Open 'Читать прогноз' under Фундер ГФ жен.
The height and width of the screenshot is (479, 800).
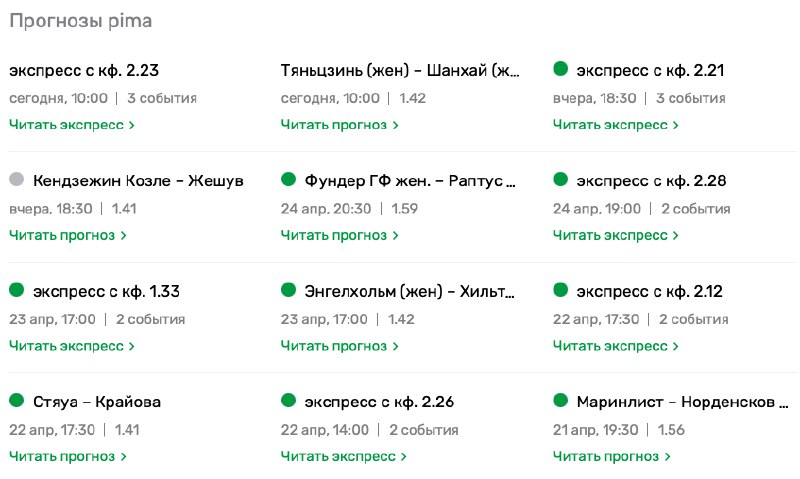(x=339, y=236)
